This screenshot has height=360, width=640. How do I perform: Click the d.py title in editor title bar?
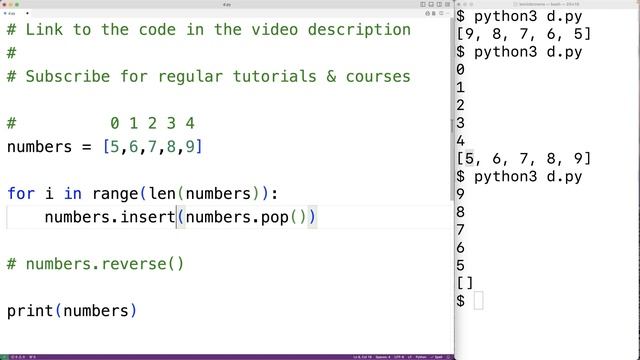point(227,4)
